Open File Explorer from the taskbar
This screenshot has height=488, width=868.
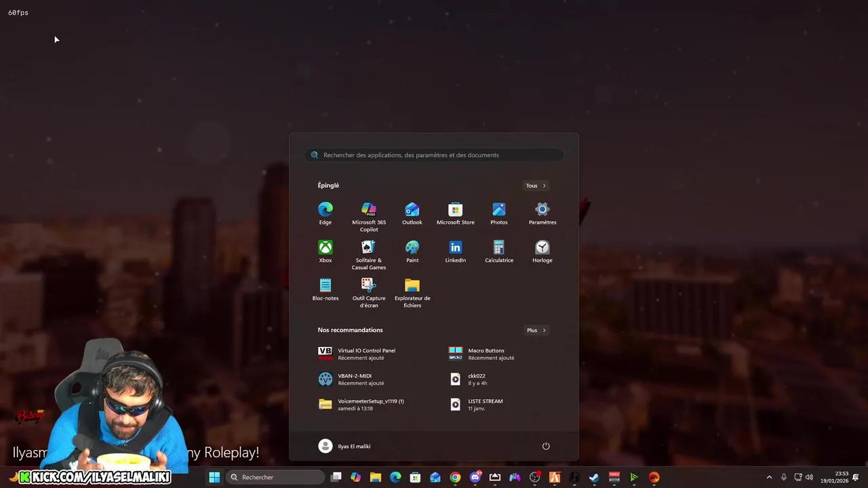click(376, 477)
